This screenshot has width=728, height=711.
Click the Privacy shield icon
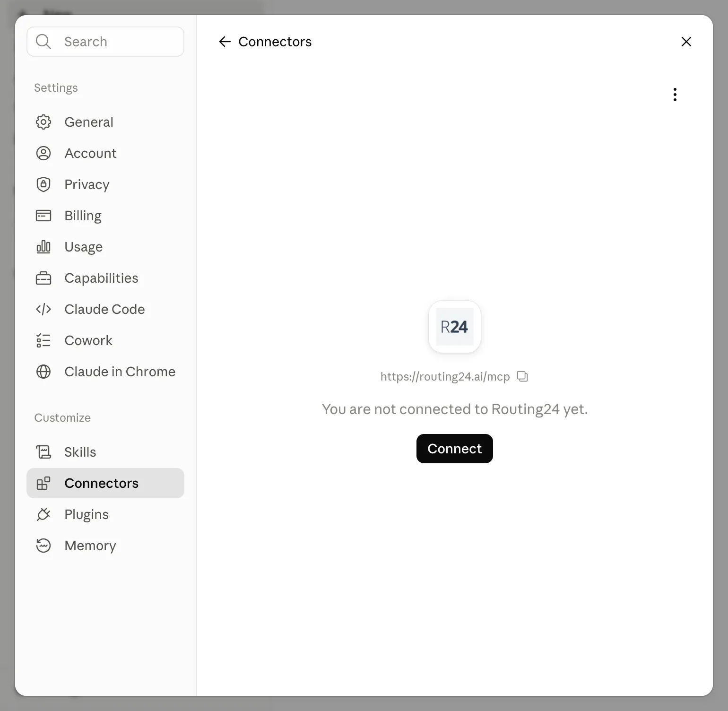pyautogui.click(x=43, y=184)
